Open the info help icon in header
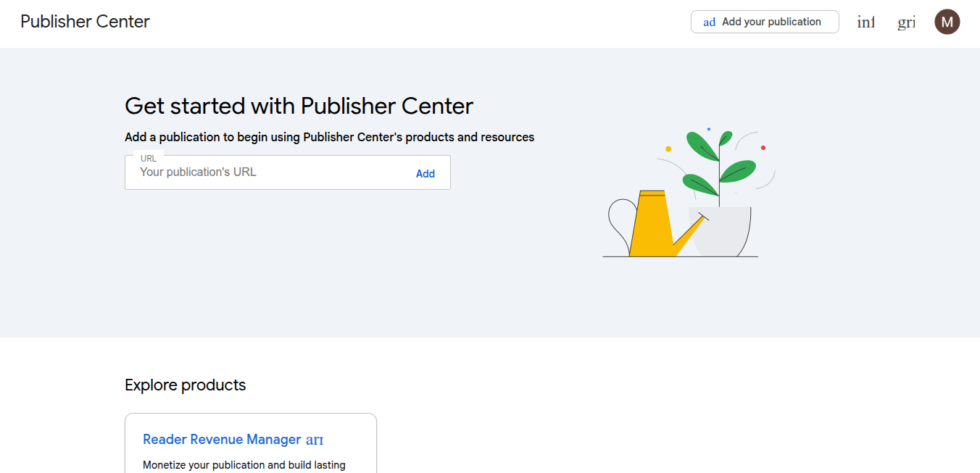 pos(865,22)
